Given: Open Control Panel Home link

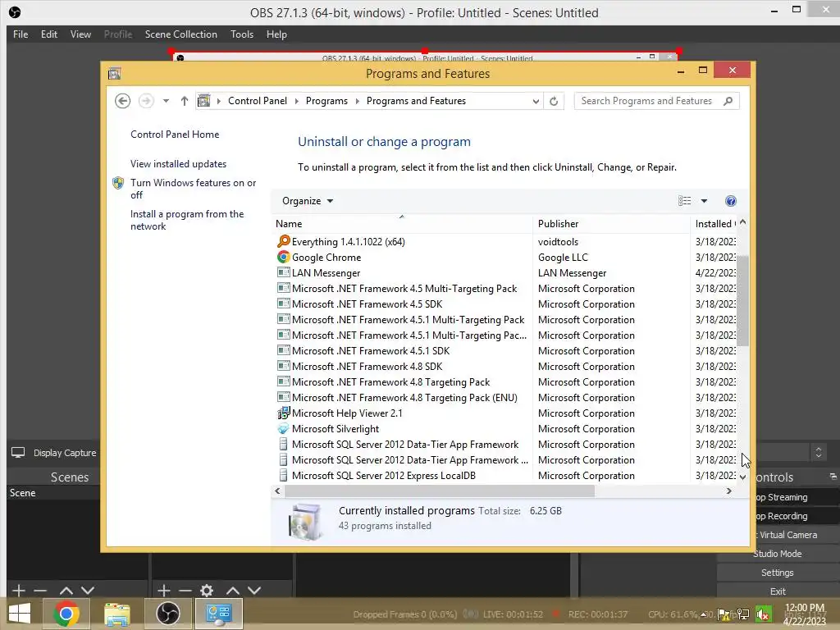Looking at the screenshot, I should pos(175,135).
